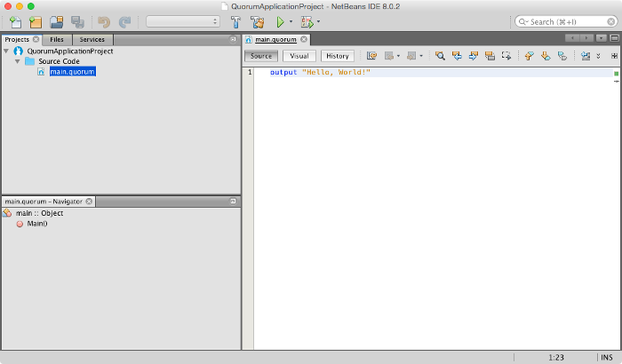Select main :: Object in Navigator
622x364 pixels.
[x=39, y=213]
